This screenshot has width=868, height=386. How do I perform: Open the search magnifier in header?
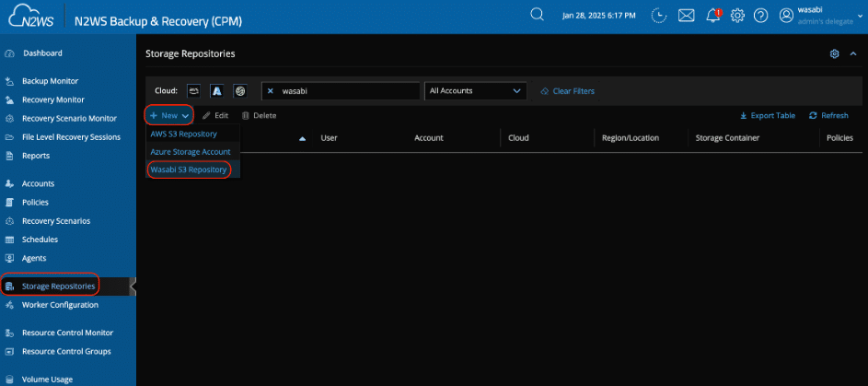tap(537, 15)
